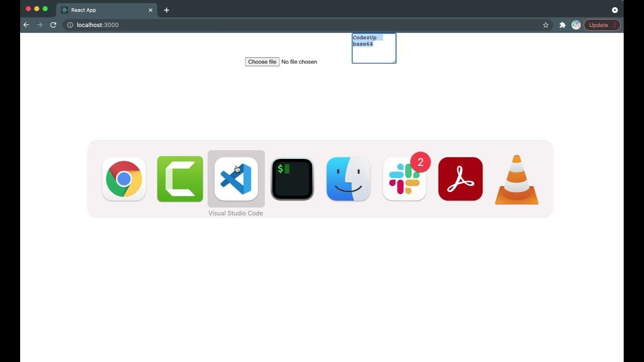View site information icon beside localhost

point(70,25)
